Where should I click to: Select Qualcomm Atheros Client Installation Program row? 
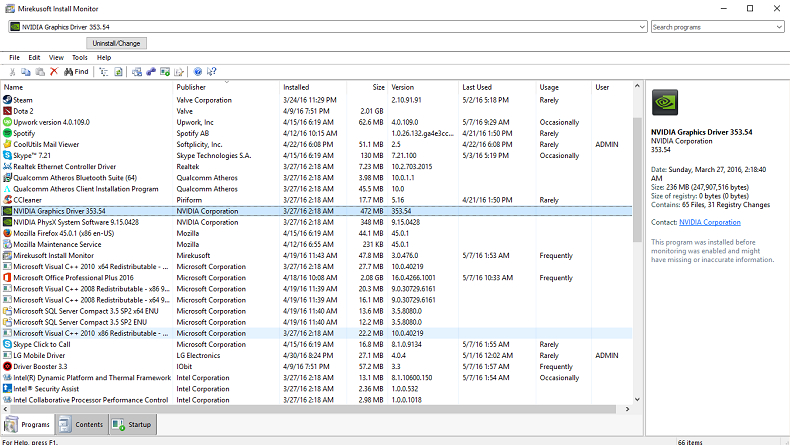[316, 189]
